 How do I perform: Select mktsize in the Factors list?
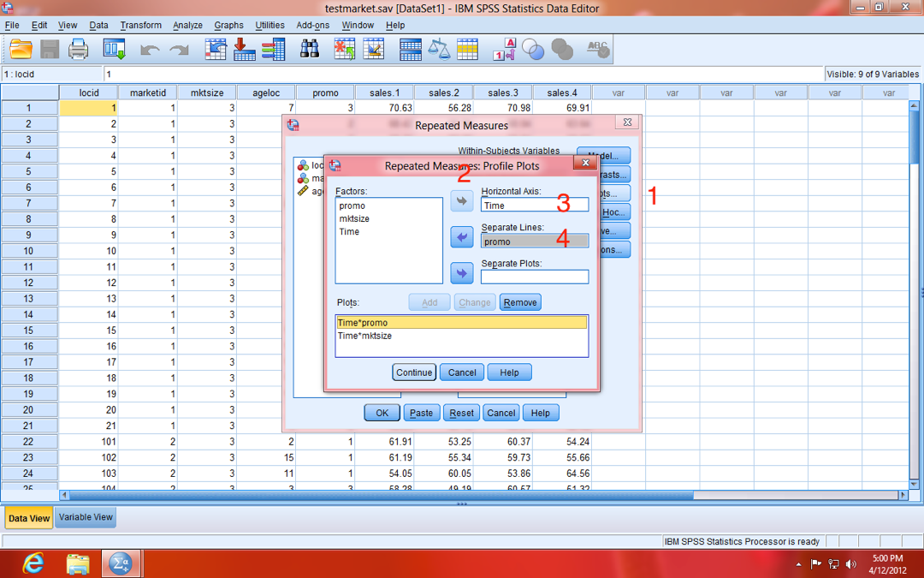[354, 218]
